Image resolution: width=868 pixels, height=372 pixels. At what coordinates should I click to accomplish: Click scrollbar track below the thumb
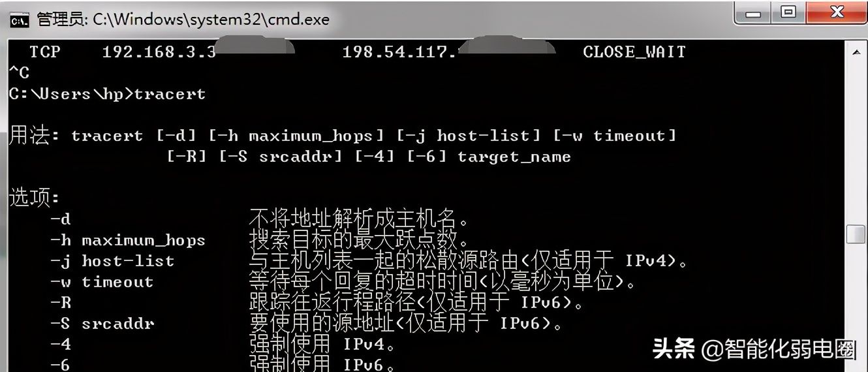tap(856, 308)
